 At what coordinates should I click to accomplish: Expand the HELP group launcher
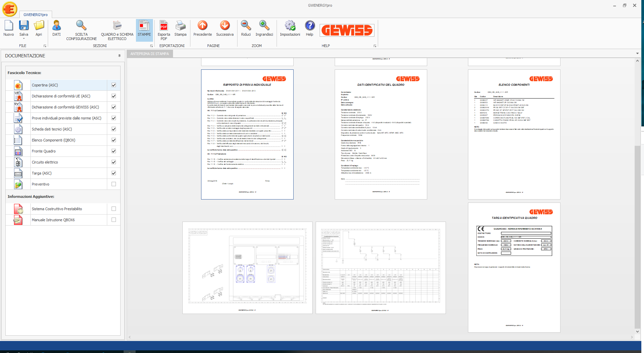tap(375, 46)
